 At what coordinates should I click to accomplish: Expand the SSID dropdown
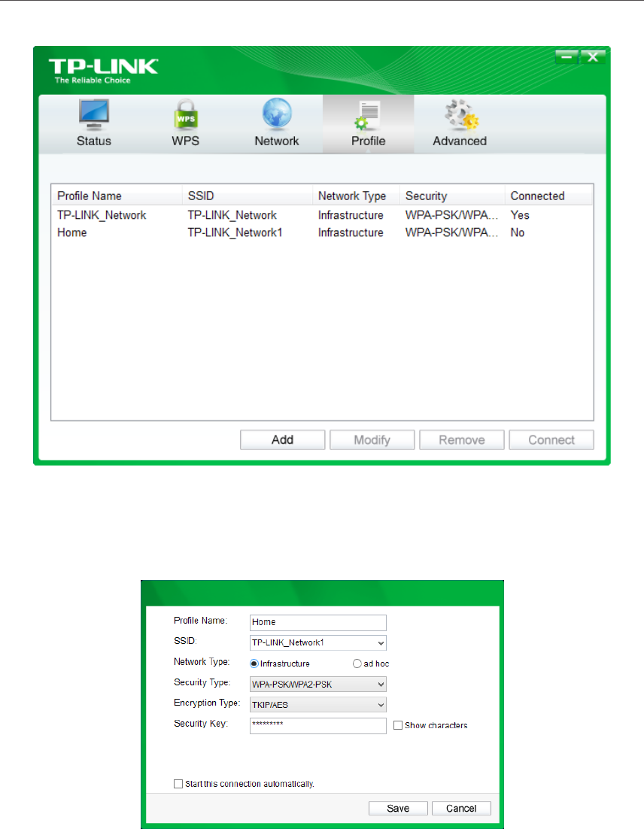pos(381,643)
